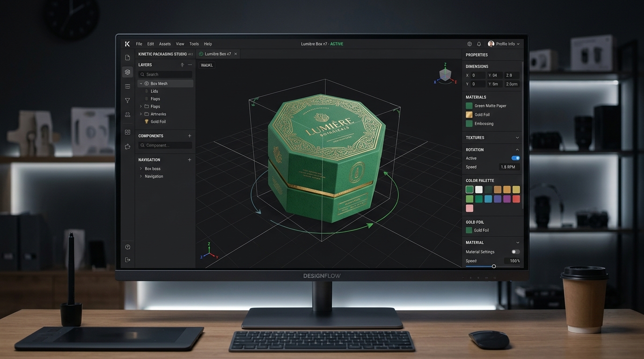Click the Rotation Speed 1.8 RPM field
The image size is (644, 359).
(x=509, y=167)
